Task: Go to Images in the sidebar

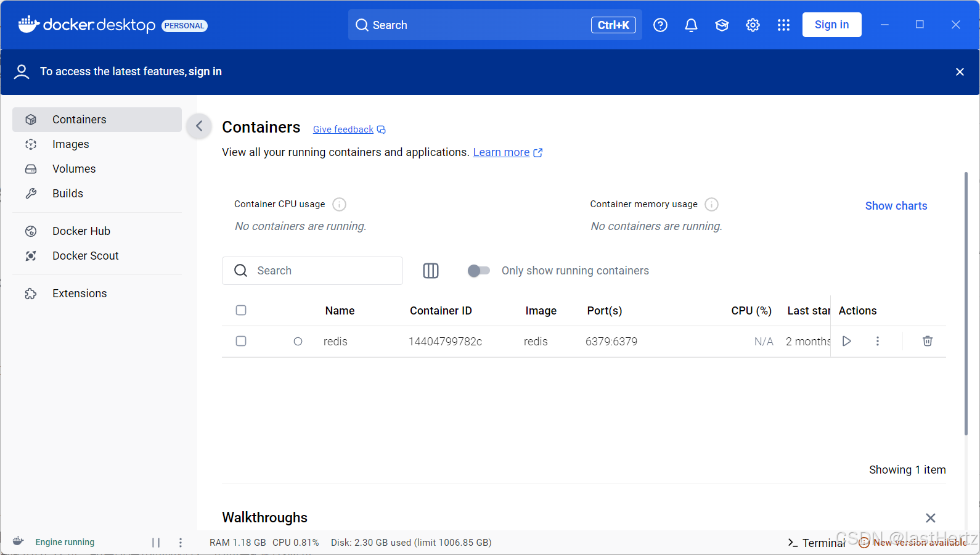Action: point(97,144)
